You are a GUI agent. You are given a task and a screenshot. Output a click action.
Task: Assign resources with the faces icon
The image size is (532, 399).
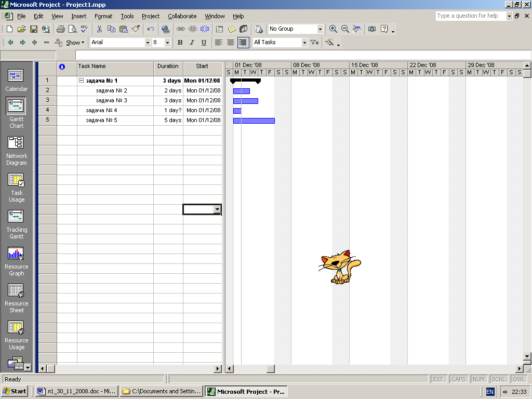(244, 29)
